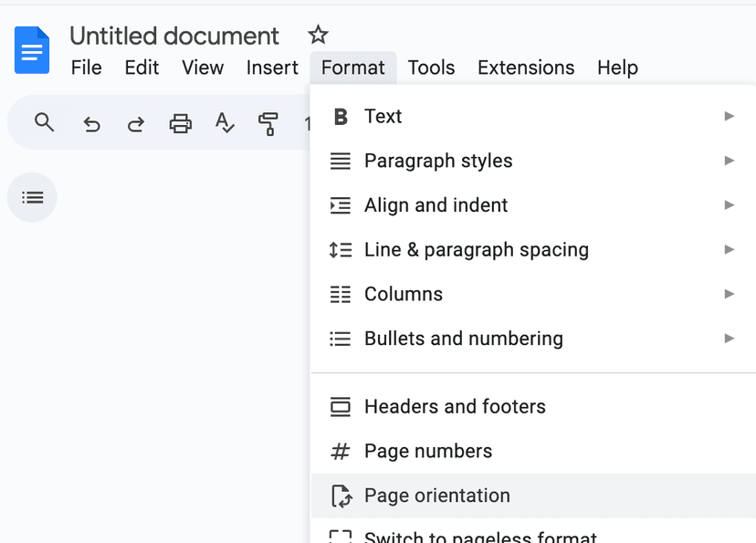Screen dimensions: 756x543
Task: Click Page numbers
Action: 427,451
